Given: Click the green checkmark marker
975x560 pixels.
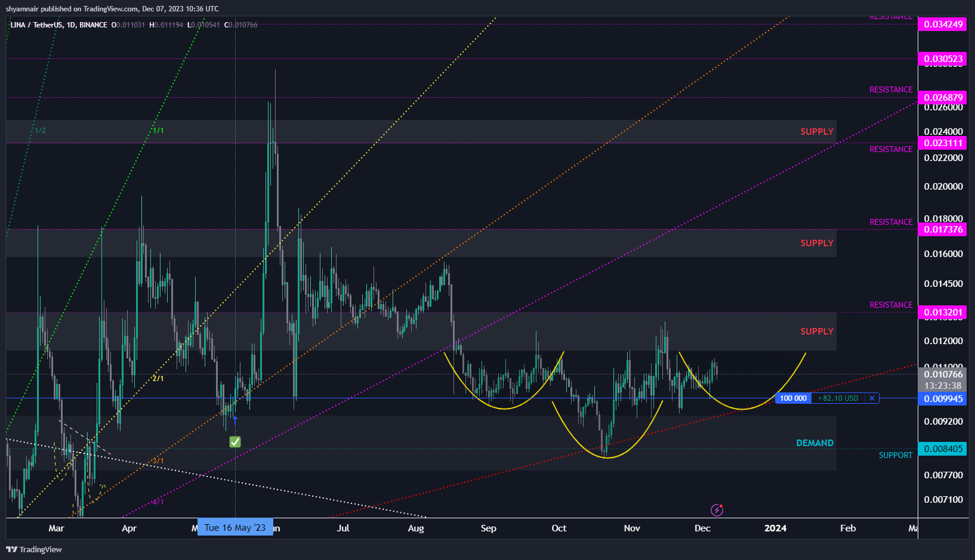Looking at the screenshot, I should pos(235,442).
